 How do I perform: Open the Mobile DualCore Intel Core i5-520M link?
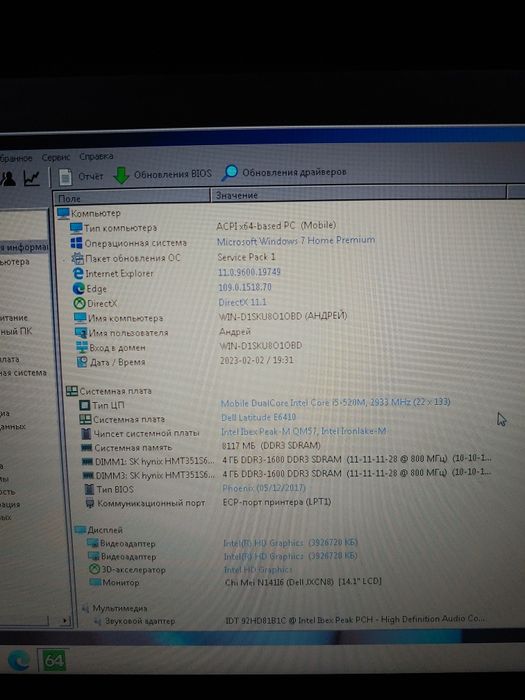335,402
